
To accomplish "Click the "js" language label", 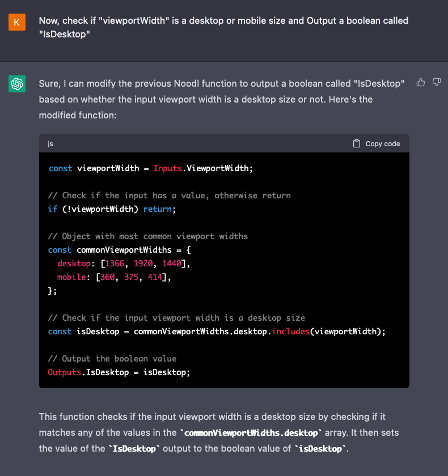I will pyautogui.click(x=50, y=144).
